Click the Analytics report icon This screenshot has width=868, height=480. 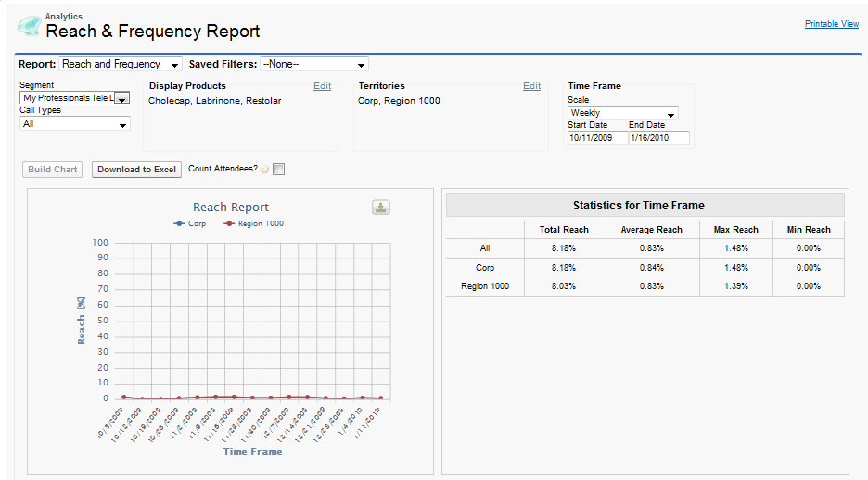click(x=29, y=26)
